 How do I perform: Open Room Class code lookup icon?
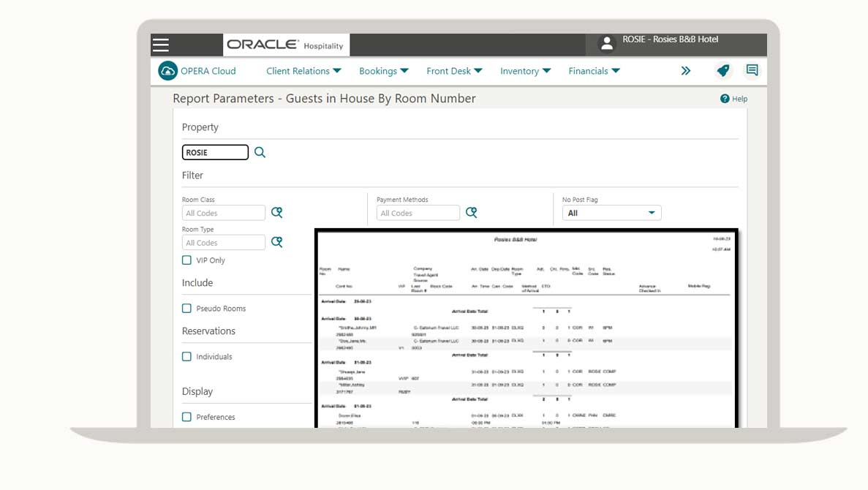276,213
